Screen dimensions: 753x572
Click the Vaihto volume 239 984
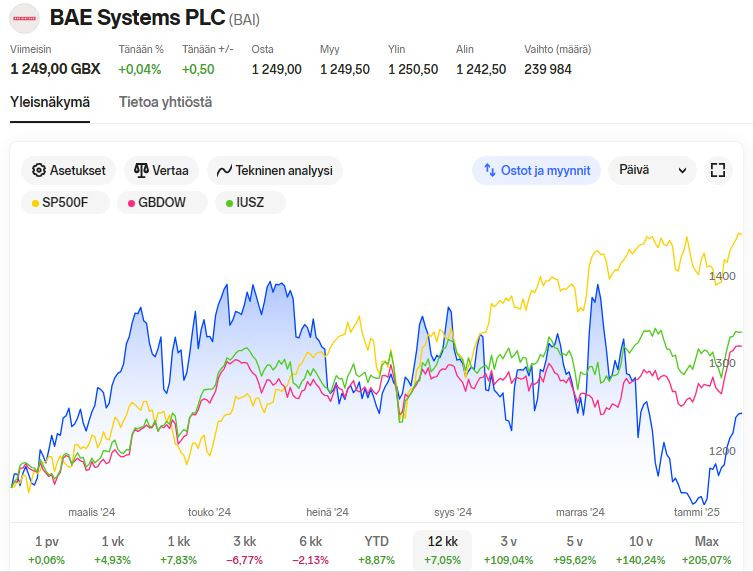[548, 69]
